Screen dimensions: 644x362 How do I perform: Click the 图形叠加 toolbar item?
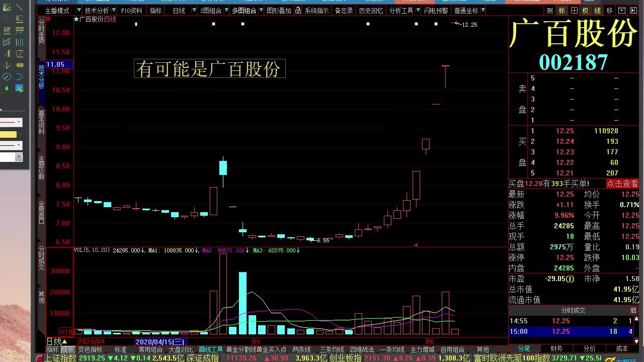pyautogui.click(x=279, y=11)
